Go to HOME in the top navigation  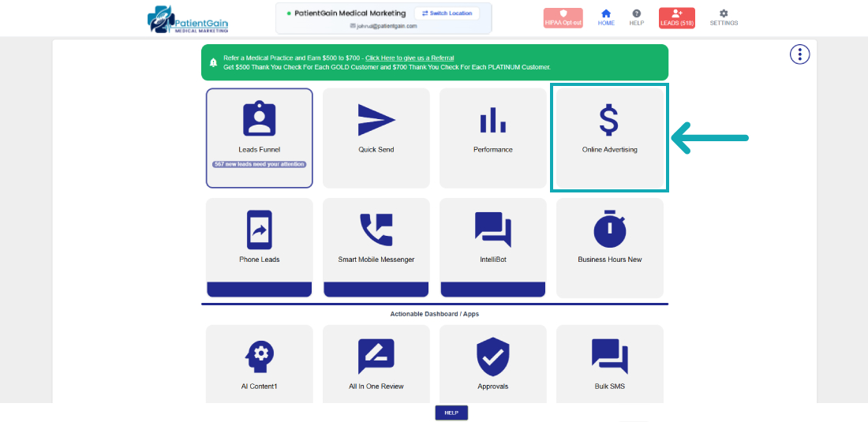point(606,17)
